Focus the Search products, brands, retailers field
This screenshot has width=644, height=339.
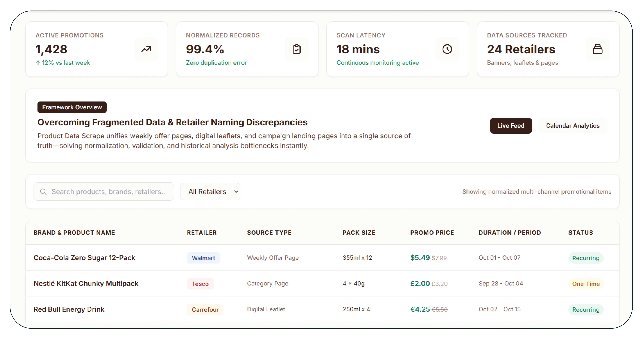pyautogui.click(x=104, y=192)
